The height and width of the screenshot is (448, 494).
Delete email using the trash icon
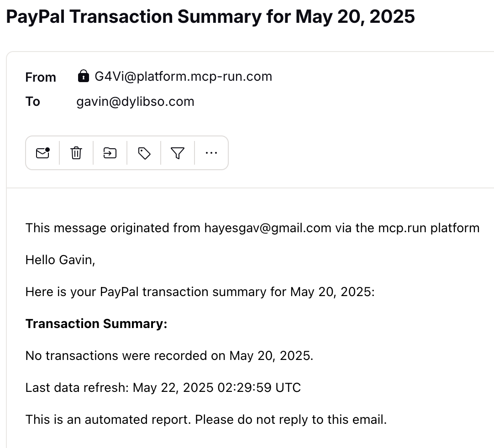click(76, 153)
